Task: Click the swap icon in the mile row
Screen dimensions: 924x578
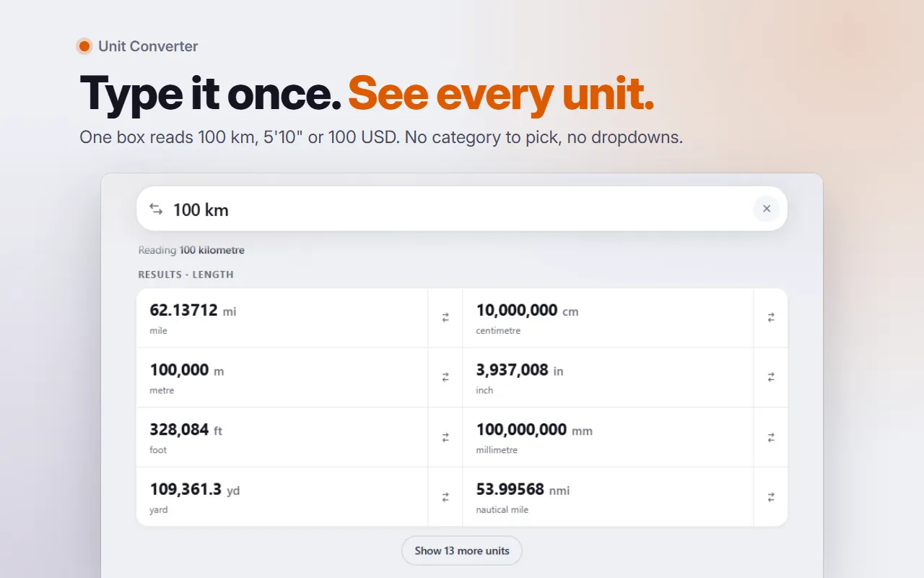Action: click(445, 317)
